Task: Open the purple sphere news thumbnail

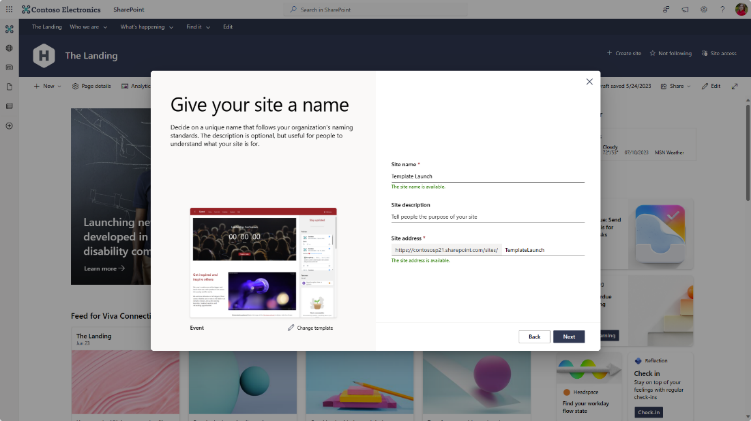Action: pos(477,382)
